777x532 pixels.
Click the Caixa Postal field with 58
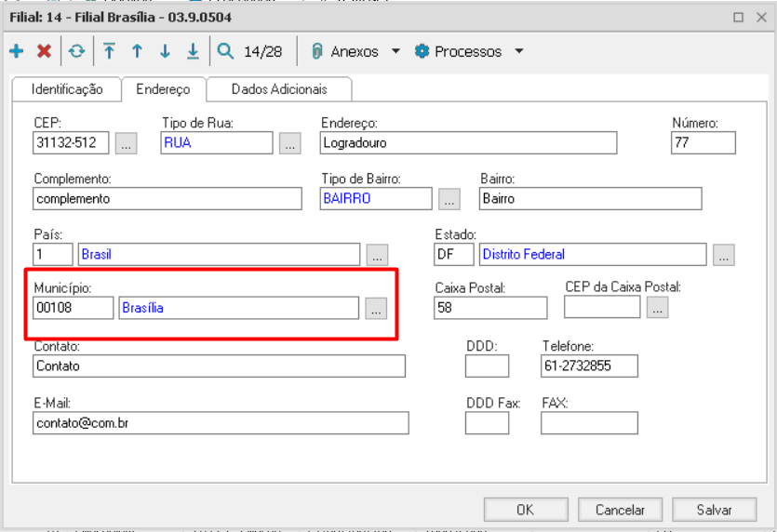tap(490, 308)
